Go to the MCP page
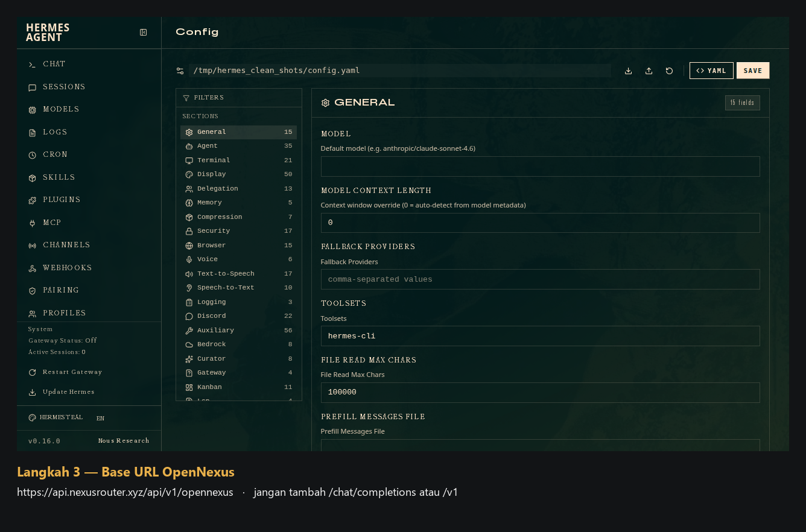 click(89, 223)
